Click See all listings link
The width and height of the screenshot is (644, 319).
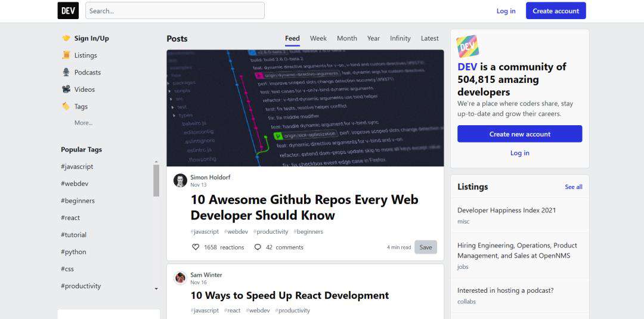pos(574,187)
